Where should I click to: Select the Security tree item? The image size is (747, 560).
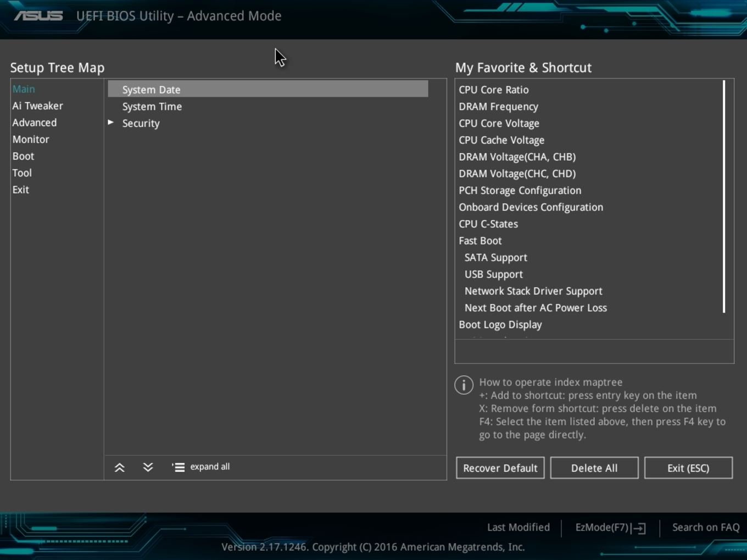pyautogui.click(x=141, y=123)
